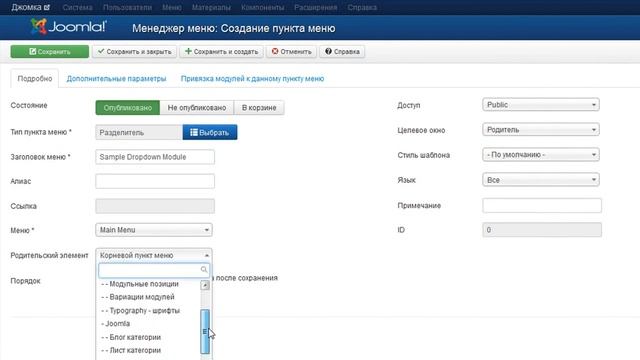640x360 pixels.
Task: Switch to Дополнительные параметры tab
Action: click(116, 78)
